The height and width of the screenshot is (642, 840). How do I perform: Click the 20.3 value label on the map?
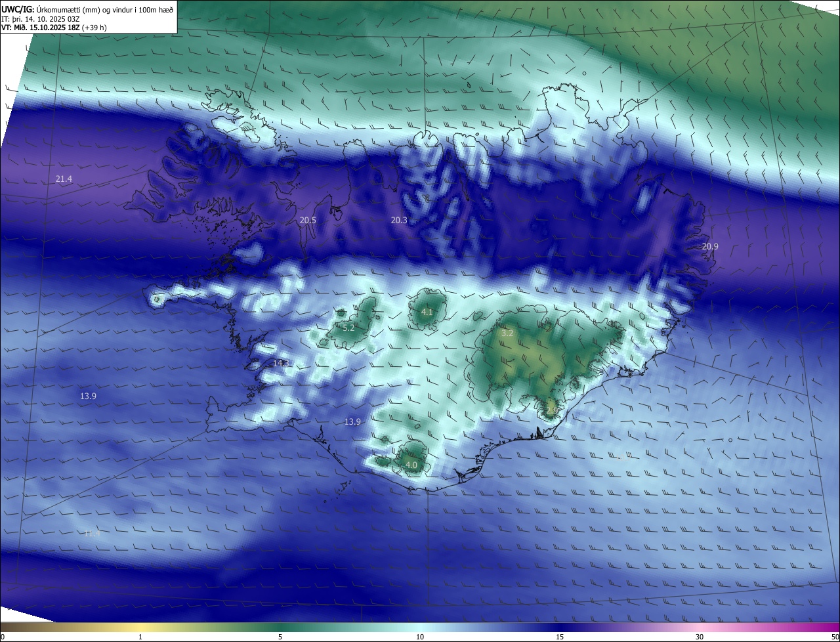coord(399,221)
